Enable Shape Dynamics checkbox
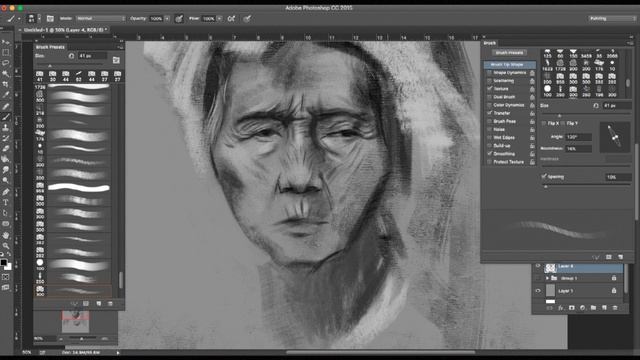Viewport: 640px width, 360px height. [x=489, y=73]
